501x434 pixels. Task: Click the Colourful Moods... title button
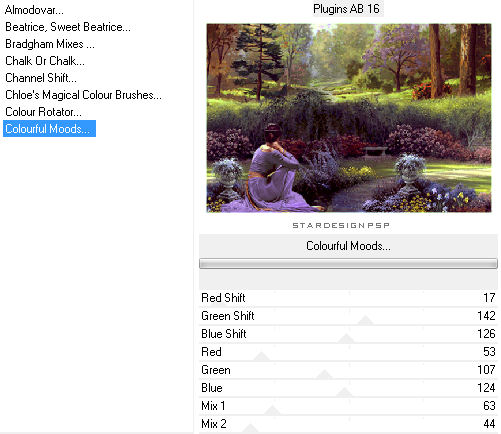pos(348,246)
